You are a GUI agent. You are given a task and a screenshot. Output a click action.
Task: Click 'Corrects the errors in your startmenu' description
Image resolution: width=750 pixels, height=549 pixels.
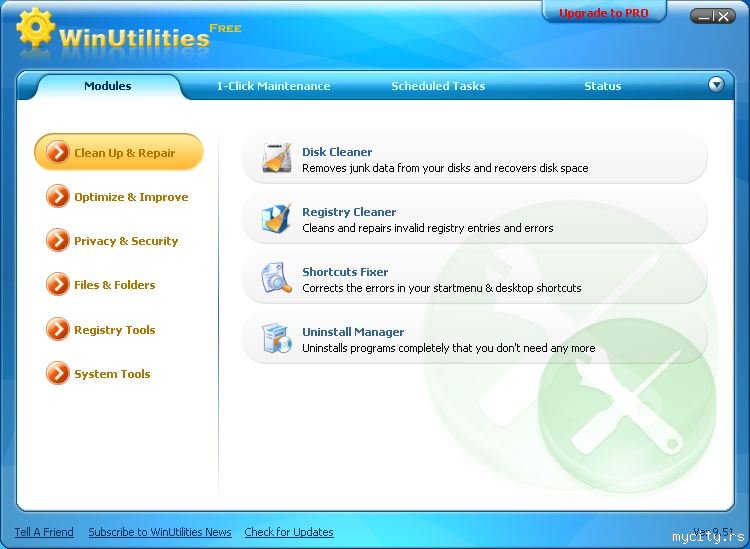[x=442, y=288]
